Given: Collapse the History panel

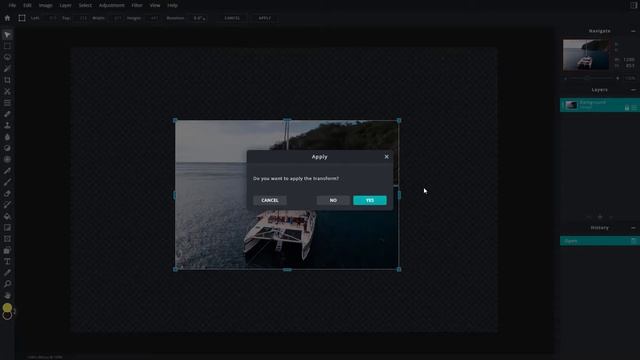Looking at the screenshot, I should [633, 228].
